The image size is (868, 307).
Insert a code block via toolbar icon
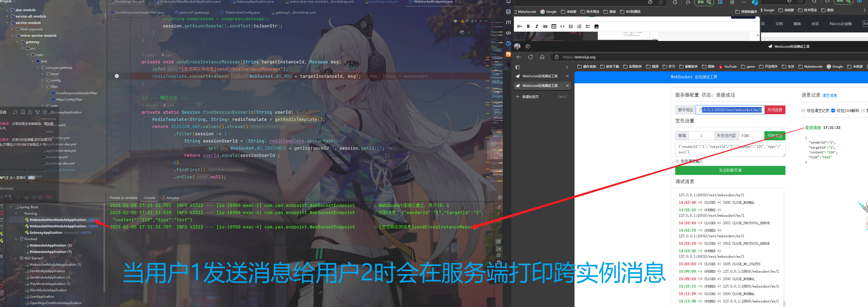coord(554,26)
